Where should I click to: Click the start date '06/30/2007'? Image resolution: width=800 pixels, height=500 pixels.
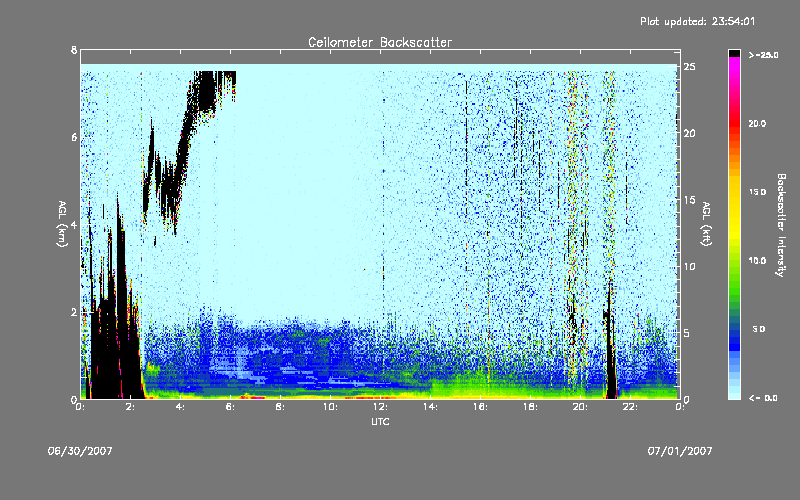pyautogui.click(x=80, y=451)
